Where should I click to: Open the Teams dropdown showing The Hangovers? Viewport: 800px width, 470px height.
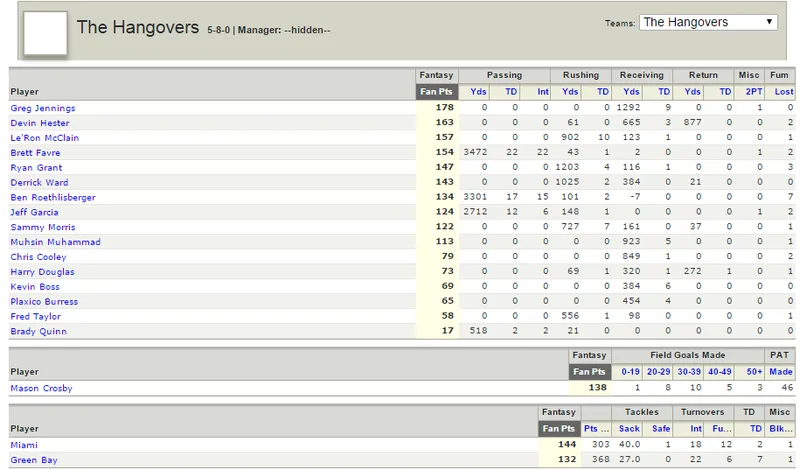[x=708, y=22]
